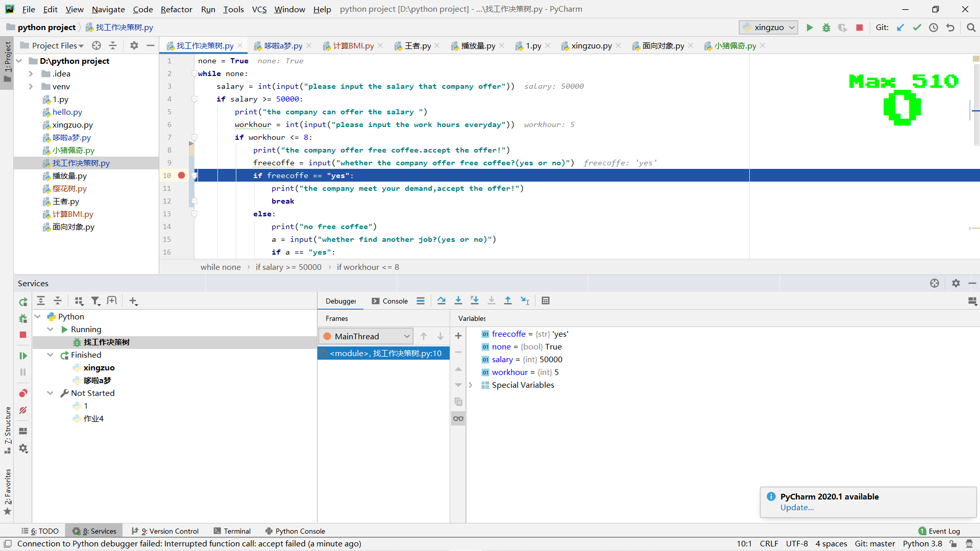Image resolution: width=980 pixels, height=551 pixels.
Task: Open the Terminal tool window button
Action: tap(232, 531)
